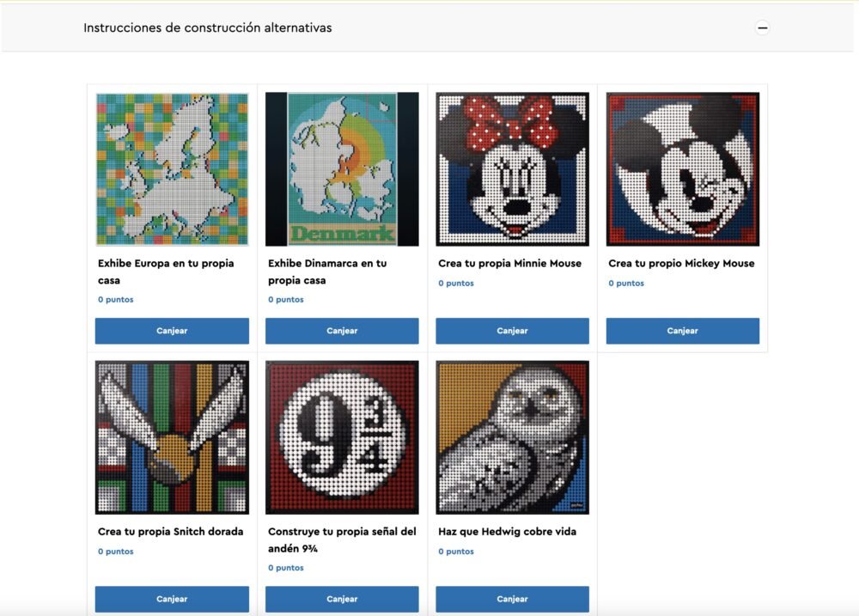Screen dimensions: 859x616
Task: Select the Mickey Mouse mosaic image
Action: [682, 169]
